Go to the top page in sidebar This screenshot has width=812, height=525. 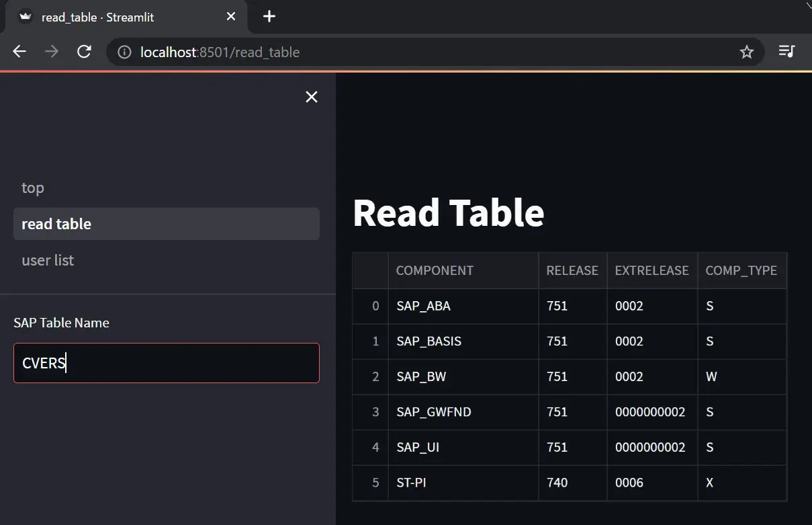167,188
